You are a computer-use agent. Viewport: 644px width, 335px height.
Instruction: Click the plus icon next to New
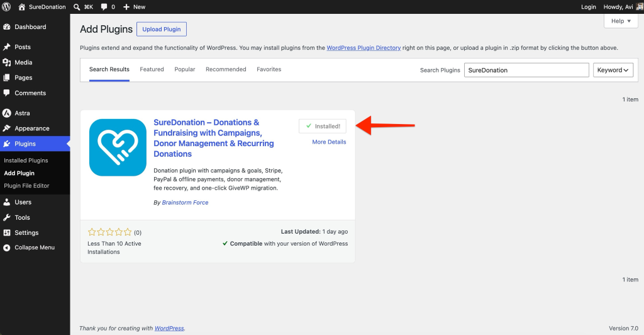126,7
